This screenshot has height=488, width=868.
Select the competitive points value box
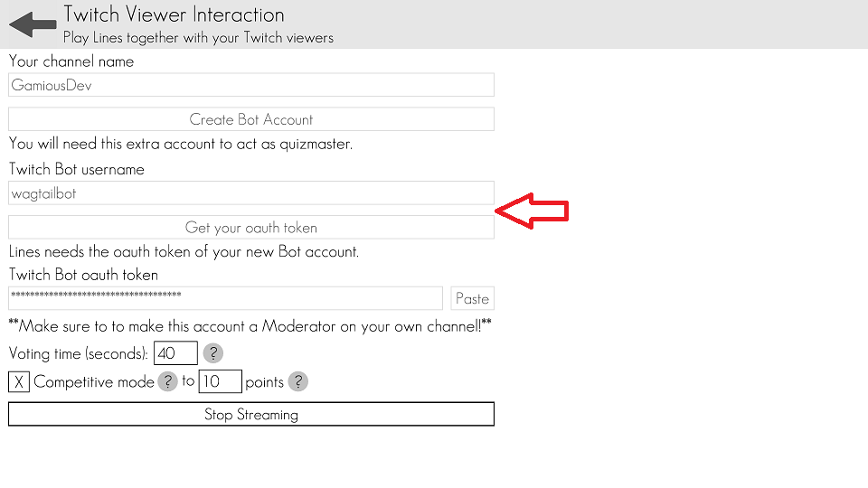pos(220,381)
